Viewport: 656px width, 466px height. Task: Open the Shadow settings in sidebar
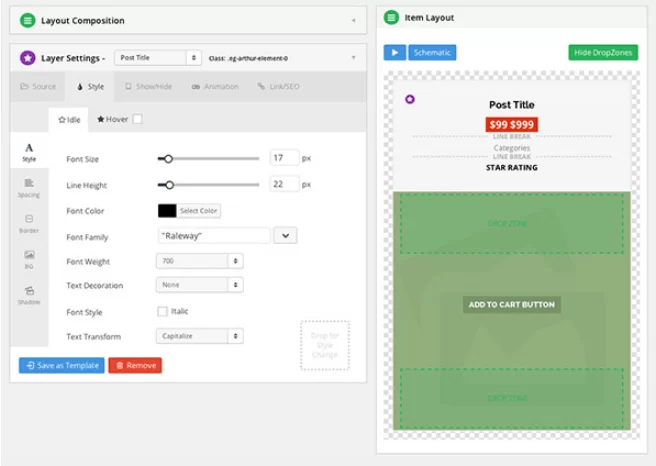[x=29, y=294]
